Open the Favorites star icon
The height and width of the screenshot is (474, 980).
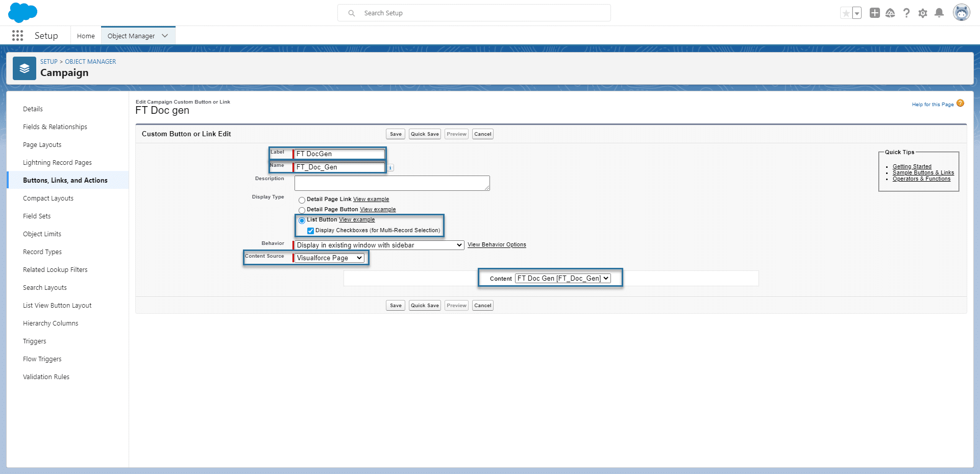pyautogui.click(x=846, y=13)
